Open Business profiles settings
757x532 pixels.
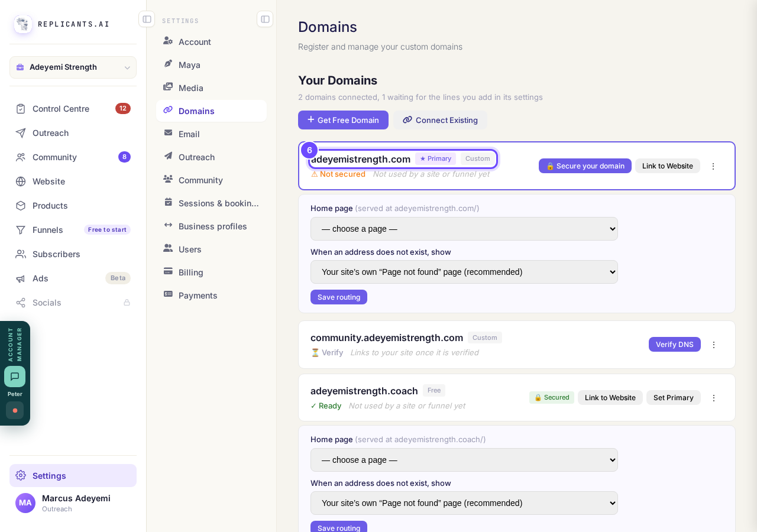point(211,226)
